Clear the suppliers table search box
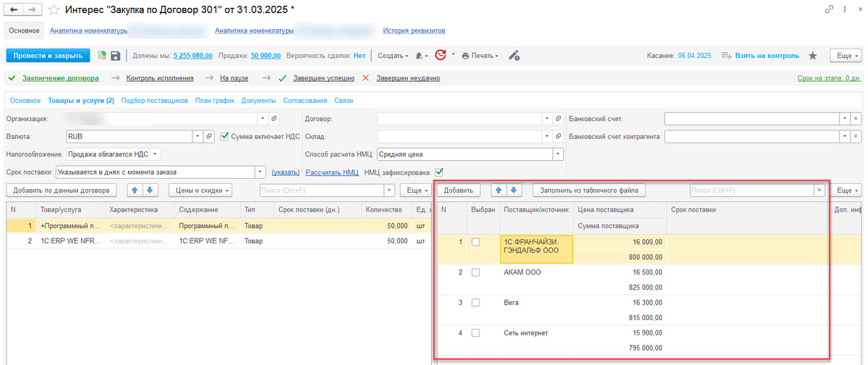Image resolution: width=868 pixels, height=365 pixels. tap(820, 190)
